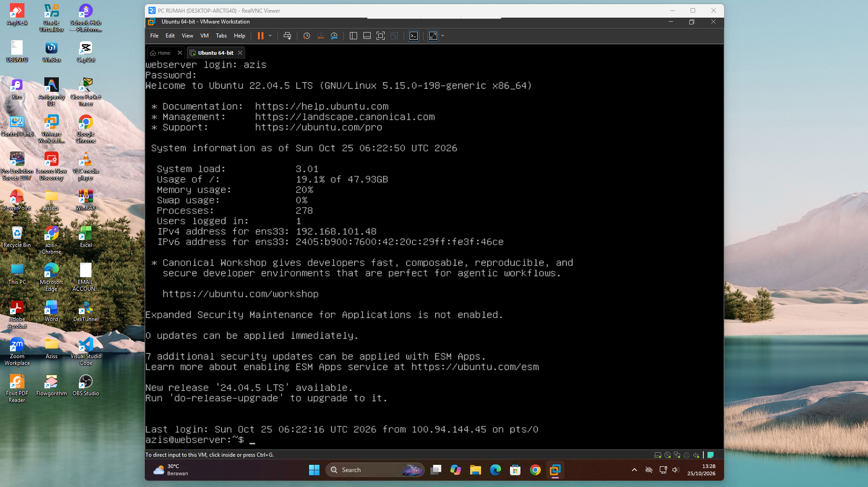Open Task View from the taskbar
Screen dimensions: 868x487
coord(436,470)
